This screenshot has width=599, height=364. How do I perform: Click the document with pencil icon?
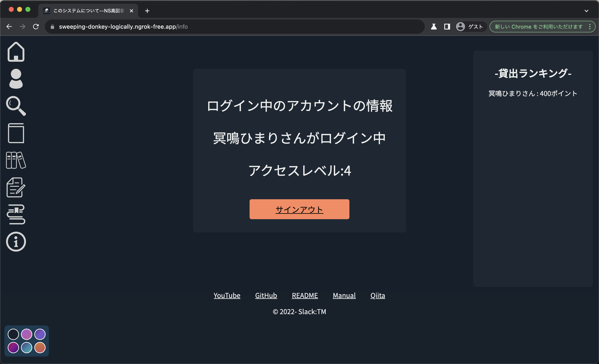pos(16,187)
